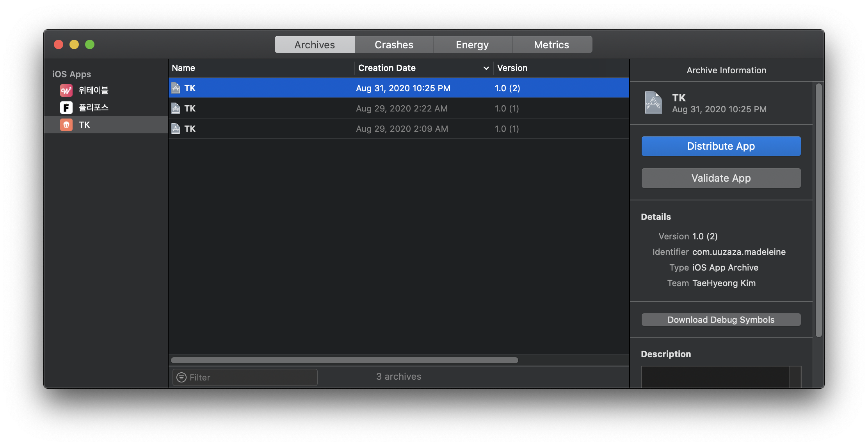
Task: Click the TK app icon in sidebar
Action: click(x=66, y=125)
